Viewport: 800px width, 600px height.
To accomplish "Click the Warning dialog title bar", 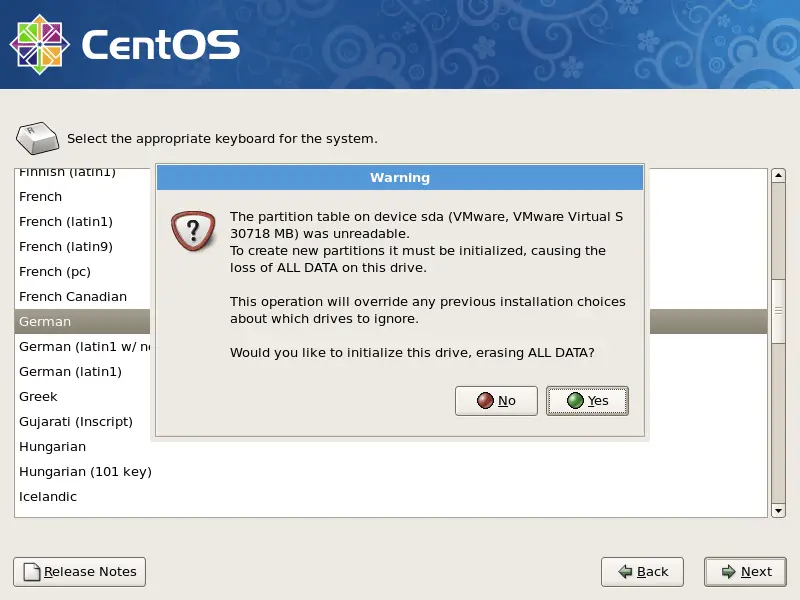I will tap(400, 178).
